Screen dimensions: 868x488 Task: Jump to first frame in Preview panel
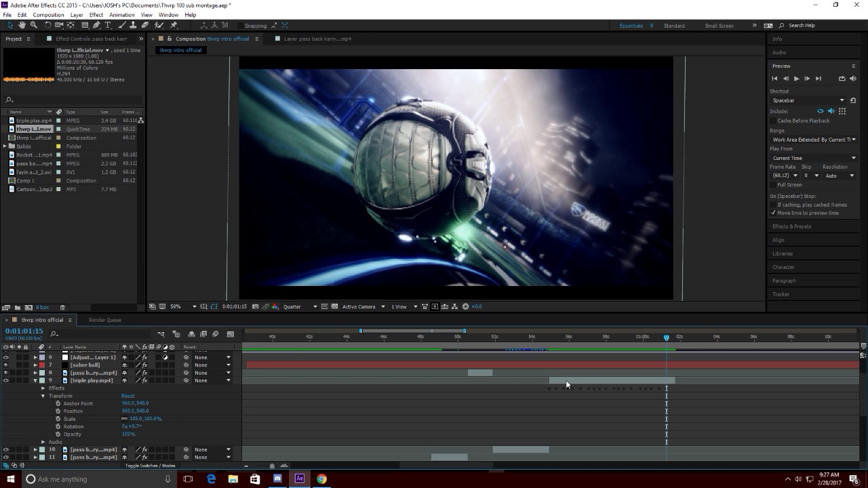click(774, 79)
